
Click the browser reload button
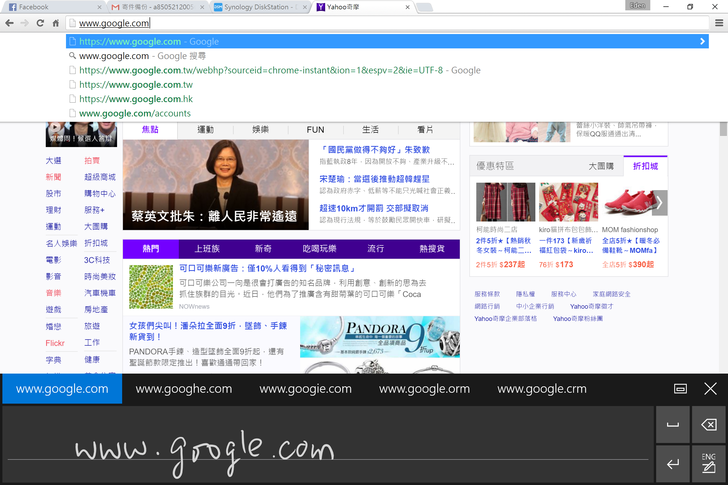[x=40, y=22]
